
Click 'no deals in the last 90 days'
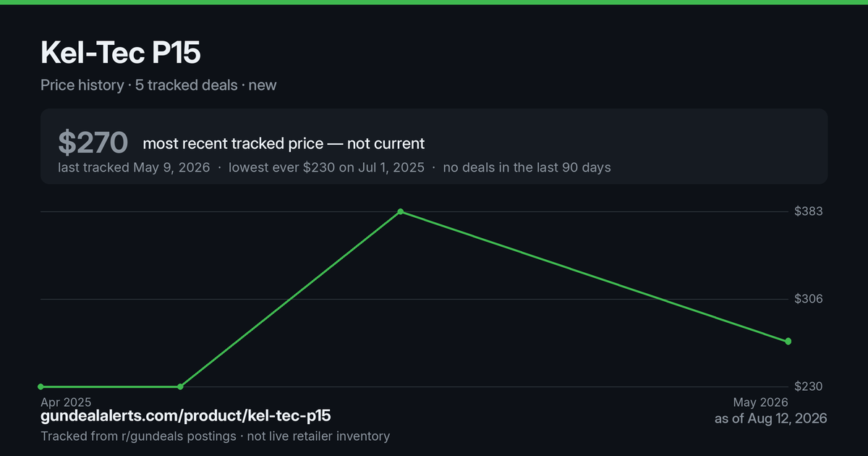click(527, 167)
